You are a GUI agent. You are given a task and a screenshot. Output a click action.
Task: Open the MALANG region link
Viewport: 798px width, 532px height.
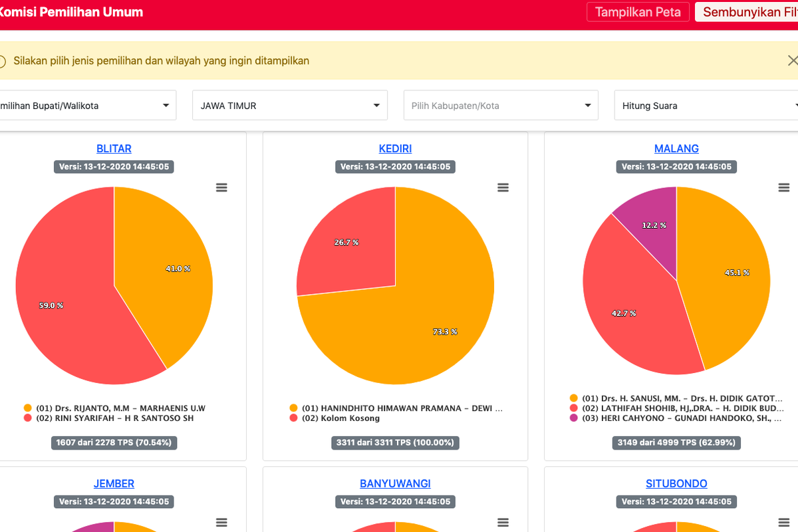pos(676,149)
